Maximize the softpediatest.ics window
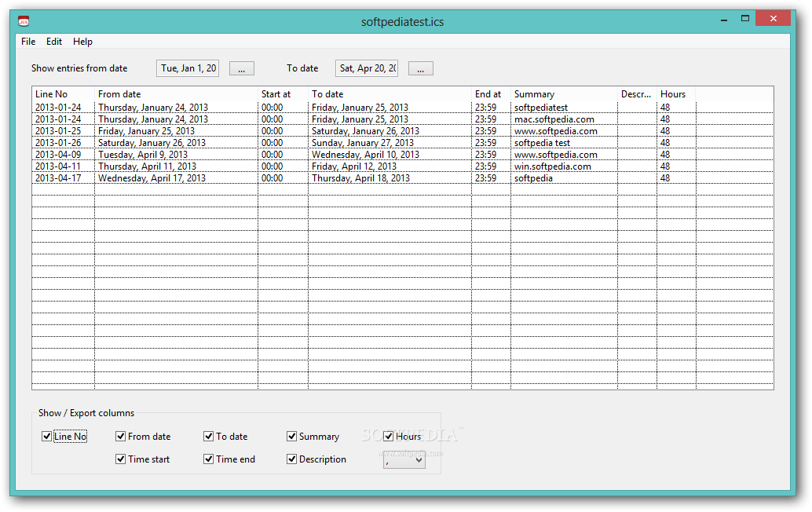The width and height of the screenshot is (812, 512). (x=745, y=19)
